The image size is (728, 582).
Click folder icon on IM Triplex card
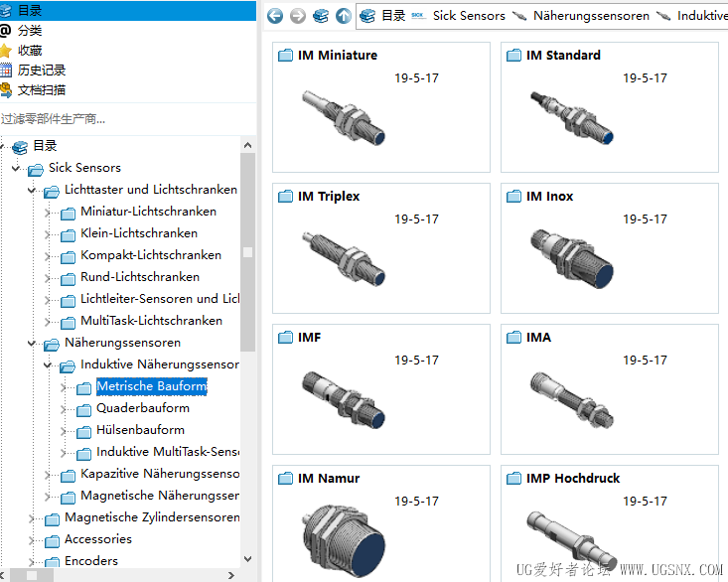point(285,197)
